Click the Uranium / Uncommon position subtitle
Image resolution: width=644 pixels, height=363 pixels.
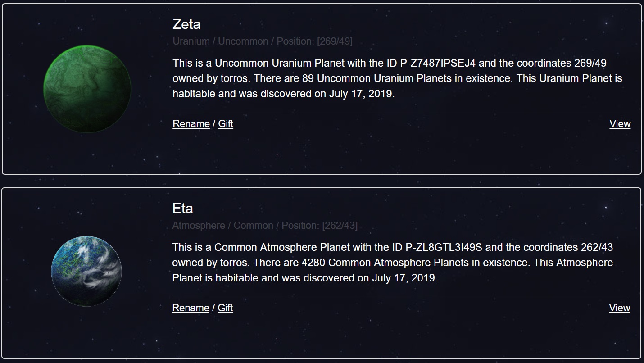click(262, 41)
